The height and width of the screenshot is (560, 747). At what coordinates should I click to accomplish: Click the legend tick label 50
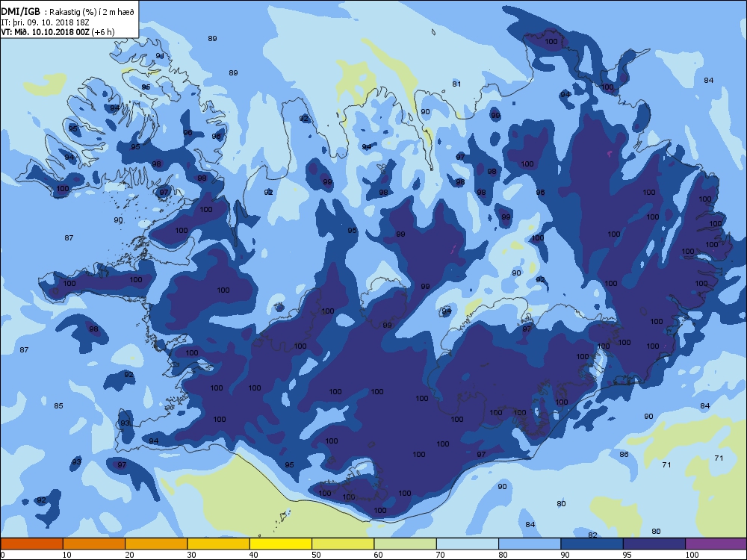click(x=316, y=555)
